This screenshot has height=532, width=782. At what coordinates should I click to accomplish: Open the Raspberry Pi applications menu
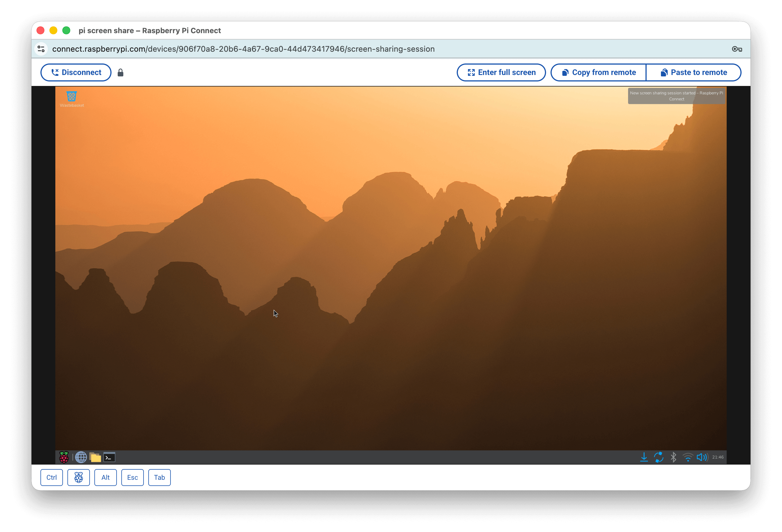(x=64, y=457)
